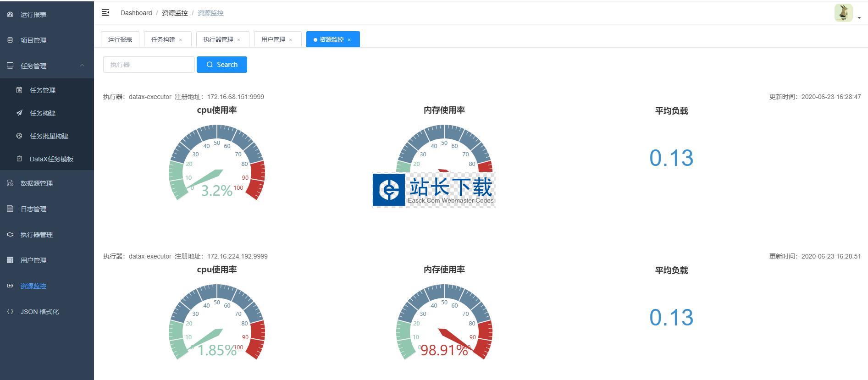Image resolution: width=868 pixels, height=380 pixels.
Task: Click the 数据源管理 database icon
Action: pos(10,183)
